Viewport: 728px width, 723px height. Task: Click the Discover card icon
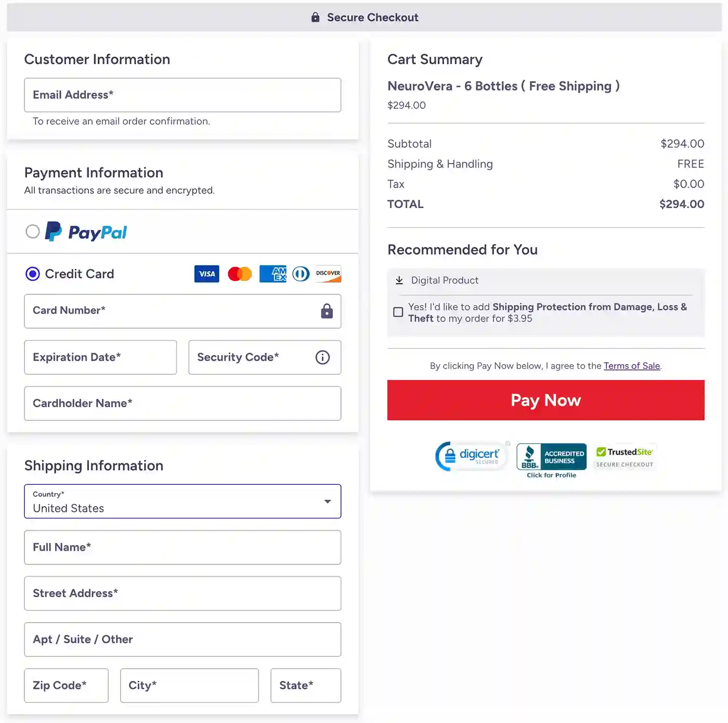tap(328, 274)
